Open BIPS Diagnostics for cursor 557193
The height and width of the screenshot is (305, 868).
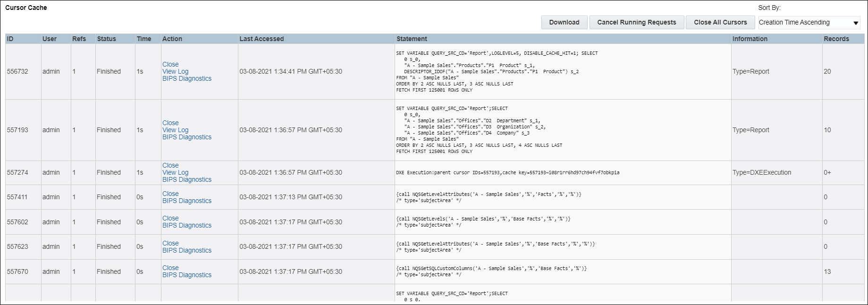pyautogui.click(x=187, y=137)
